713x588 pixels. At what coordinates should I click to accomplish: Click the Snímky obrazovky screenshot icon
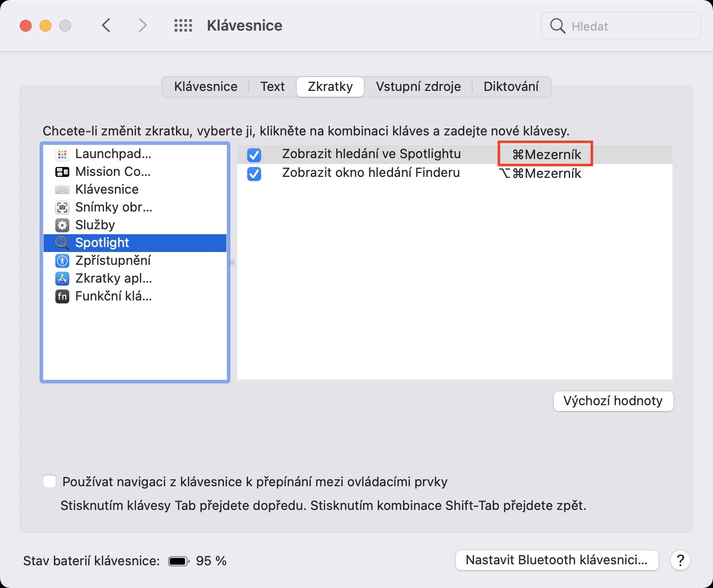(x=62, y=208)
